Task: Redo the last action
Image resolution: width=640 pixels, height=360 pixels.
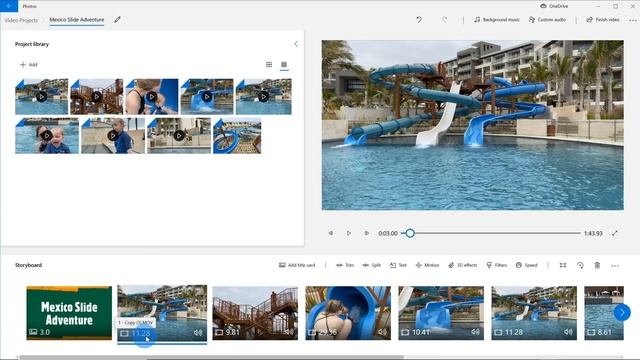Action: coord(444,20)
